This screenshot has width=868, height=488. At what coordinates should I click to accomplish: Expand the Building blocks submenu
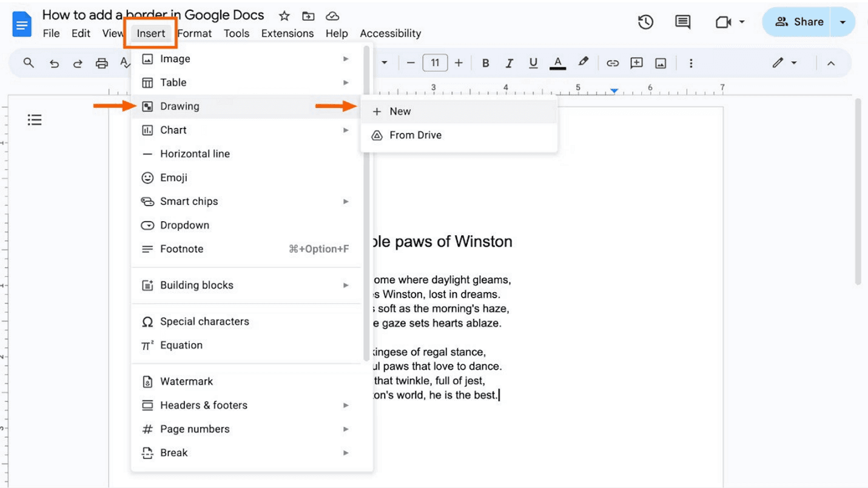246,285
